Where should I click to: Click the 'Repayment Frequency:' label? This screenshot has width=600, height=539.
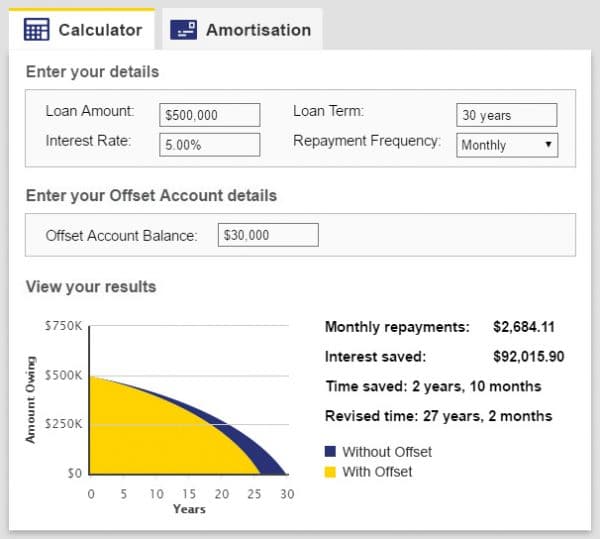367,141
